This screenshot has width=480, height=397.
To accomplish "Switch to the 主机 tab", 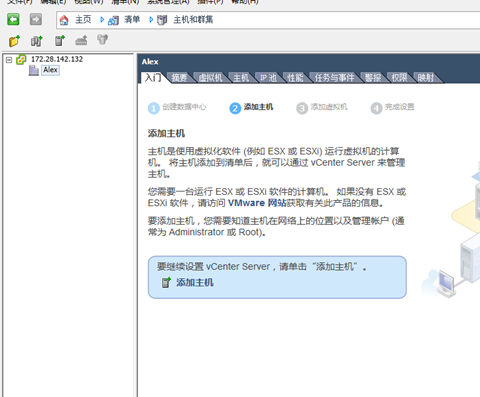I will (241, 78).
